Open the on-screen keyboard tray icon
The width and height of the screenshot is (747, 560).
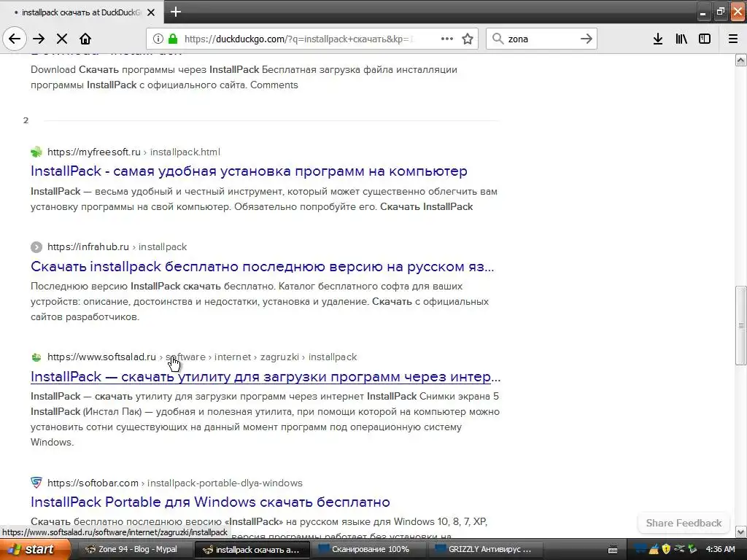tap(613, 550)
